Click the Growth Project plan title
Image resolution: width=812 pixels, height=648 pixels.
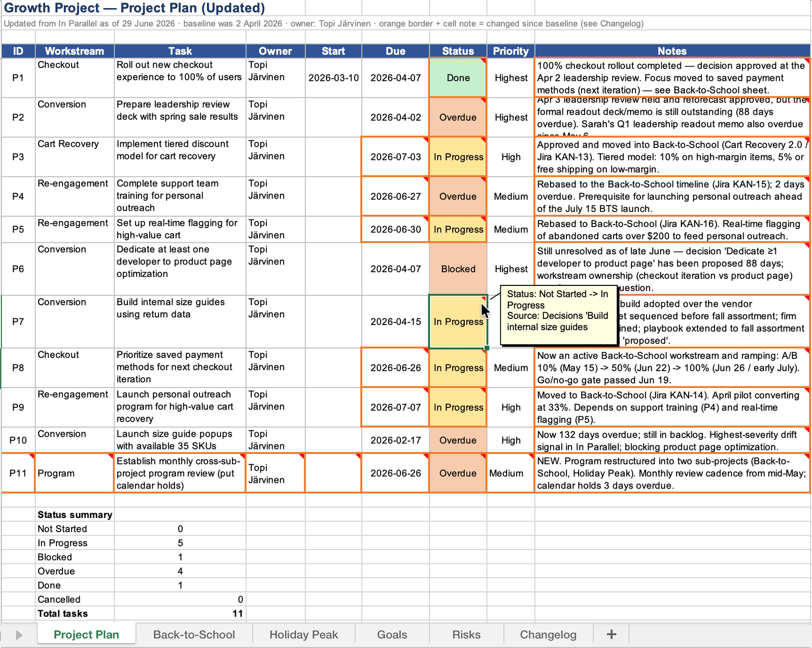134,8
